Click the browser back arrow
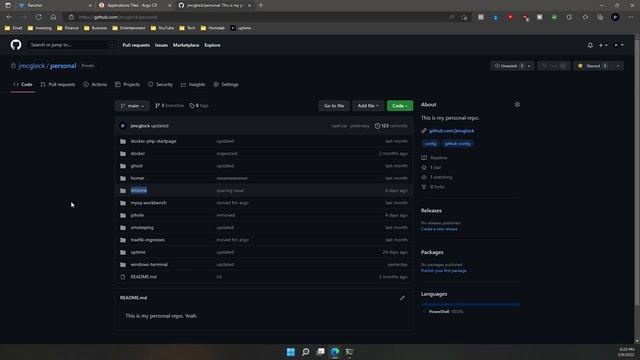640x360 pixels. coord(9,17)
